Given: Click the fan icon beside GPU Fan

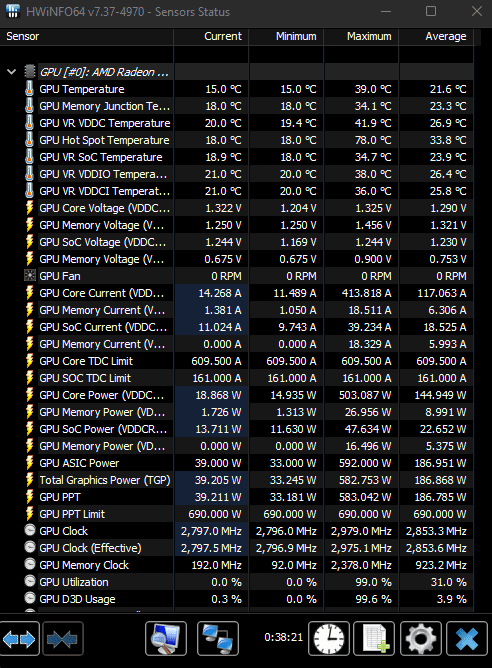Looking at the screenshot, I should tap(29, 276).
